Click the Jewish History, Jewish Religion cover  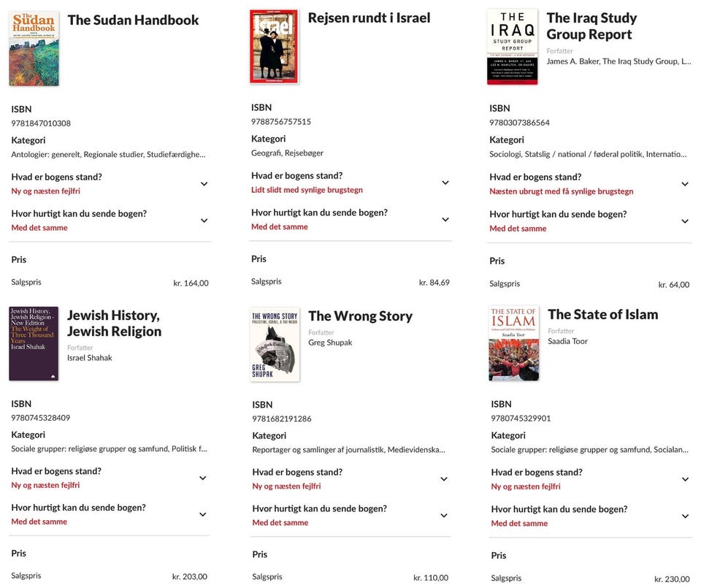(x=34, y=343)
